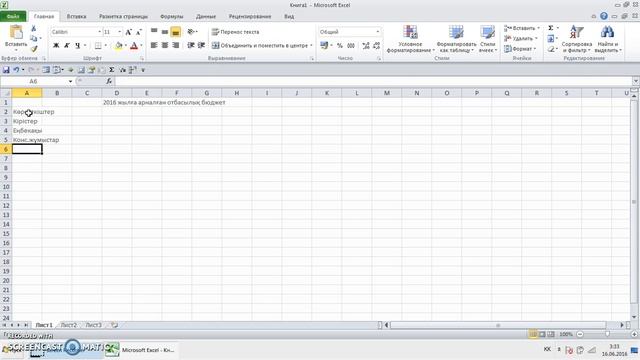Click Microsoft Excel taskbar button
Viewport: 640px width, 360px height.
pyautogui.click(x=140, y=350)
